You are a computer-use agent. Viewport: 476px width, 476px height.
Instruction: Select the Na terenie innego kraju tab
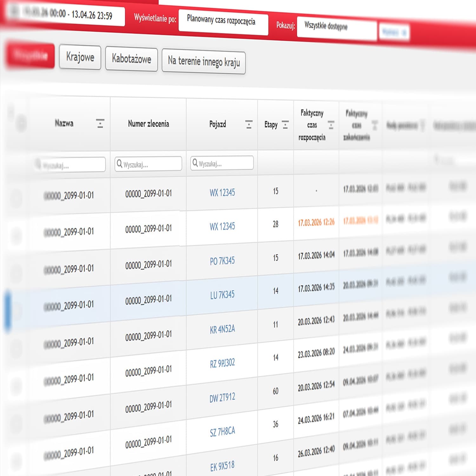coord(203,62)
